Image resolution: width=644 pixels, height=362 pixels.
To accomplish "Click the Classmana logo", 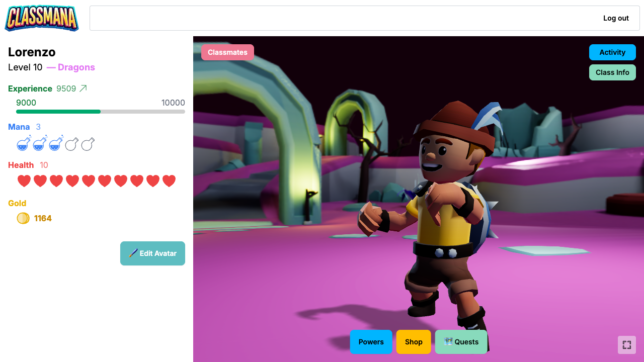I will pyautogui.click(x=42, y=18).
